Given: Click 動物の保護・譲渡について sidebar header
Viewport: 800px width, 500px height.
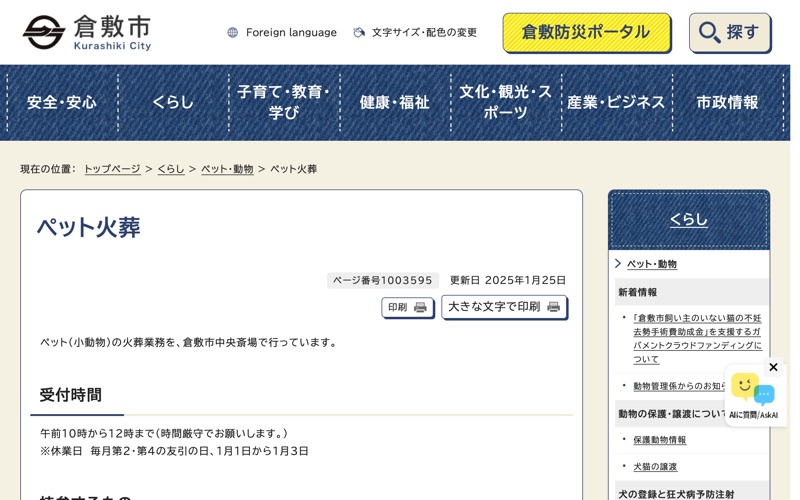Looking at the screenshot, I should point(671,414).
